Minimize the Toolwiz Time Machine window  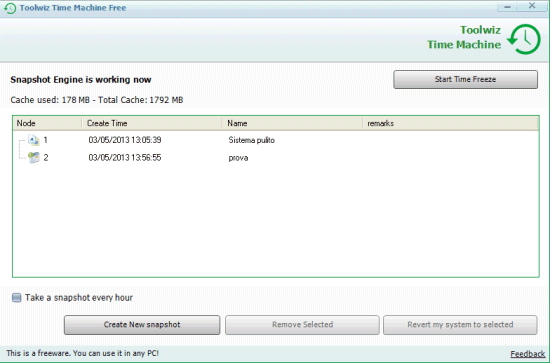507,7
